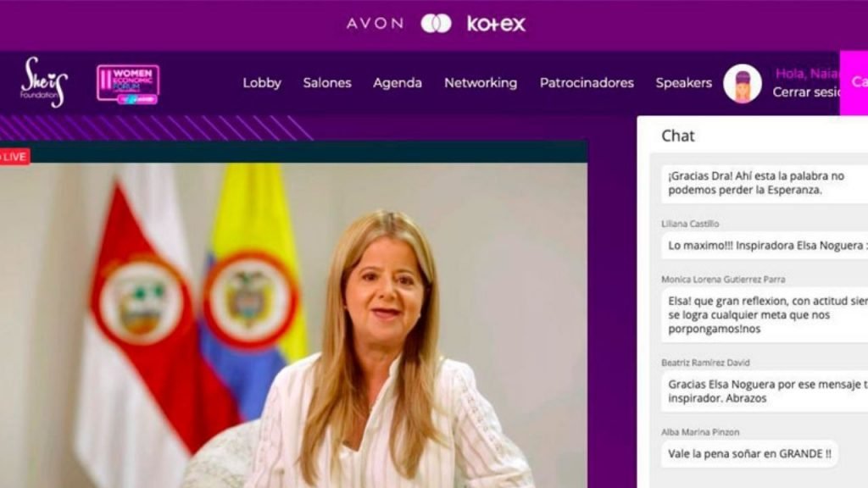Click the Cerrar sesión link
Image resolution: width=868 pixels, height=488 pixels.
(806, 92)
